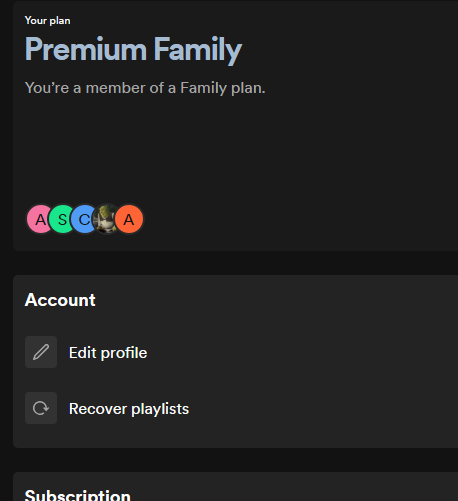Select the green 'S' member avatar
The height and width of the screenshot is (501, 458).
tap(61, 219)
